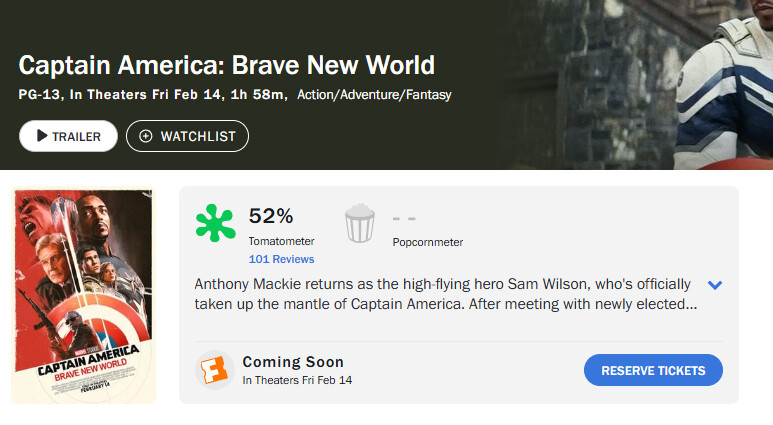Click the Watchlist button label
Screen dimensions: 773x425
pyautogui.click(x=198, y=136)
